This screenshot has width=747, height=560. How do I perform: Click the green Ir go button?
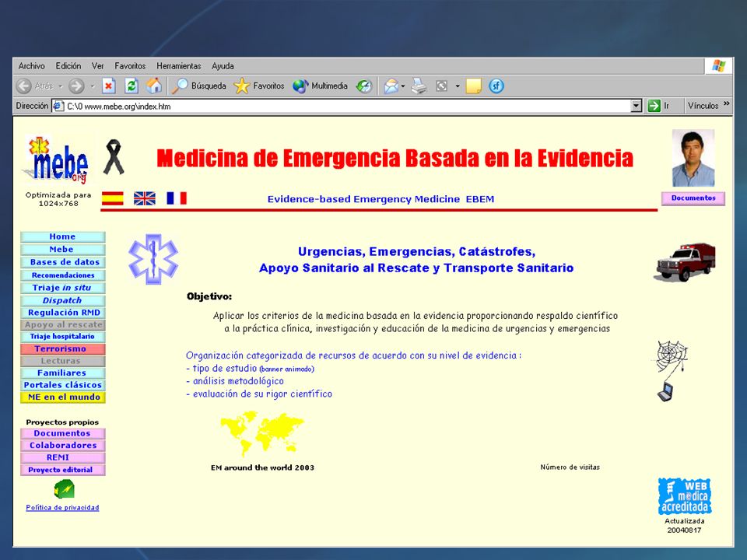[654, 106]
